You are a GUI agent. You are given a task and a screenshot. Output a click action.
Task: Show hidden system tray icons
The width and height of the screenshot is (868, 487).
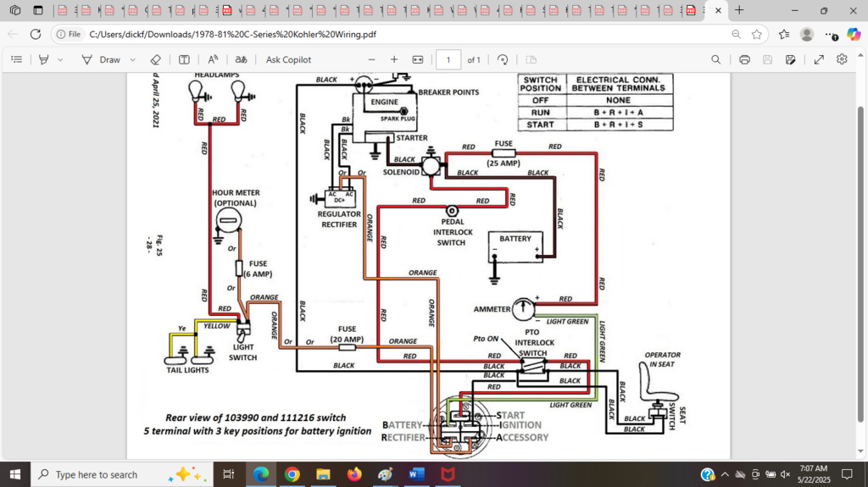click(725, 474)
